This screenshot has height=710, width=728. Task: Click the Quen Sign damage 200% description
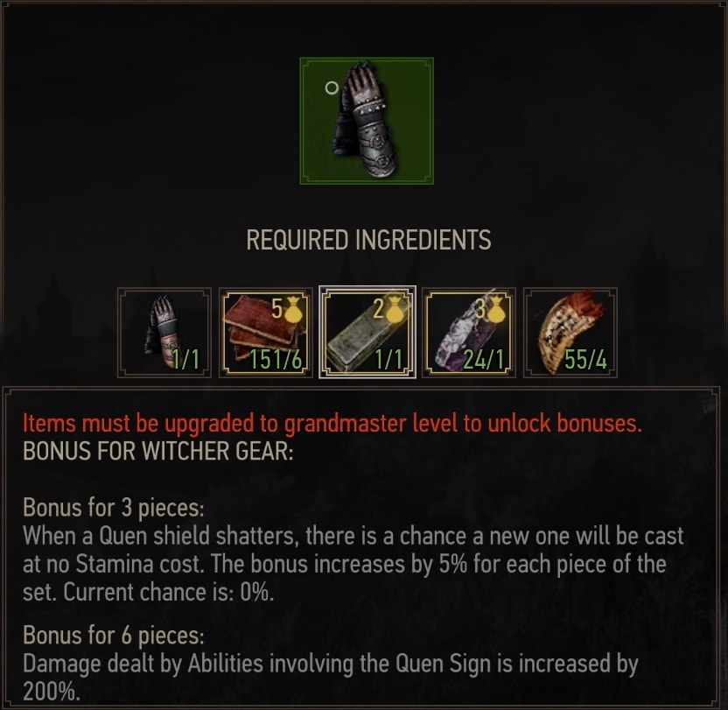(x=331, y=678)
